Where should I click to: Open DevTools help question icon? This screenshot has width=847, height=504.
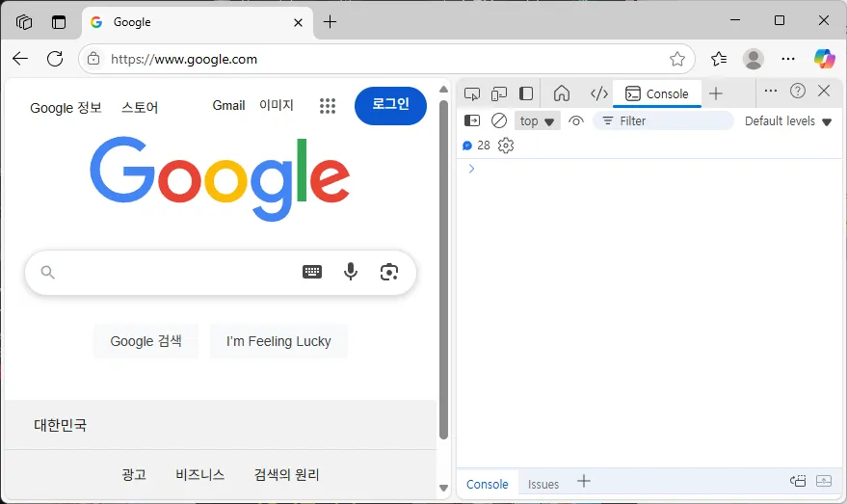coord(797,91)
